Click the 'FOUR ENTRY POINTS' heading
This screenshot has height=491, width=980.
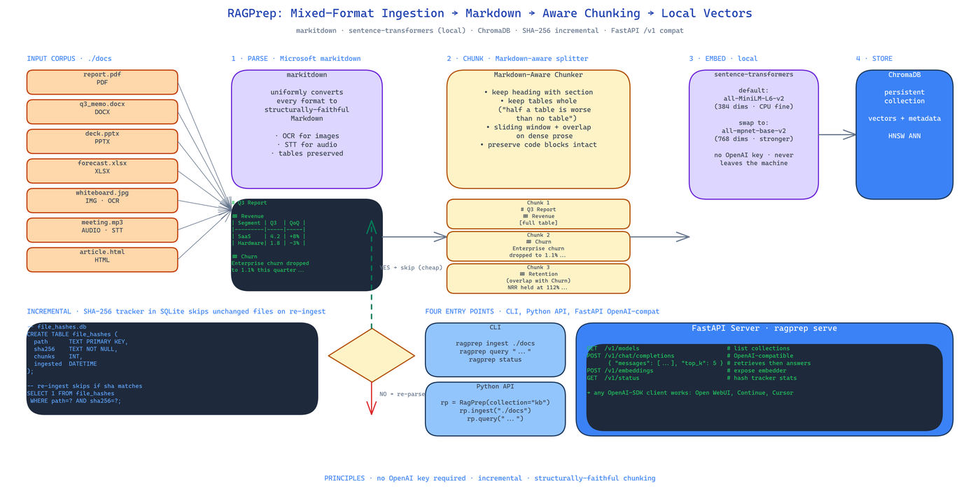pos(542,311)
